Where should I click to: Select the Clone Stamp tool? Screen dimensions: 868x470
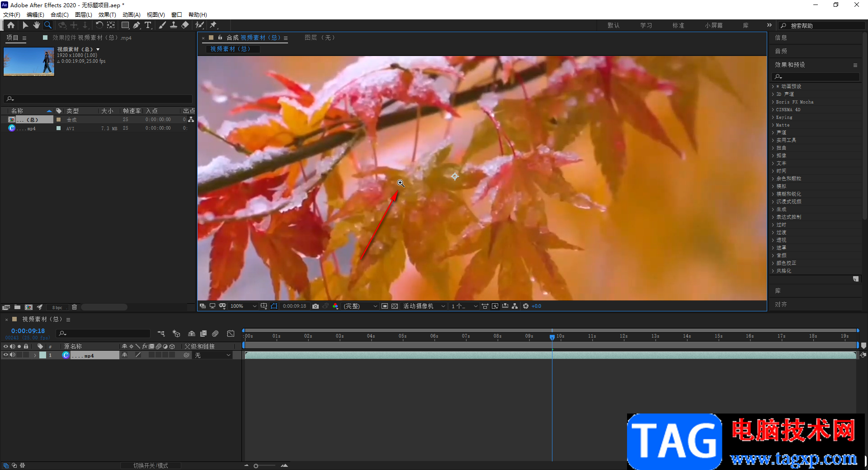point(174,25)
